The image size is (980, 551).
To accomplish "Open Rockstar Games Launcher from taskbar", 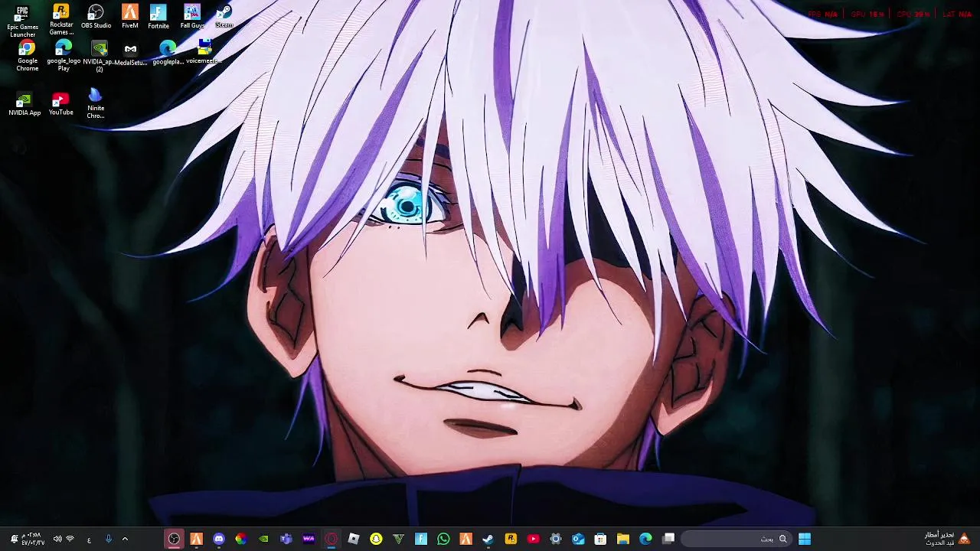I will click(511, 539).
